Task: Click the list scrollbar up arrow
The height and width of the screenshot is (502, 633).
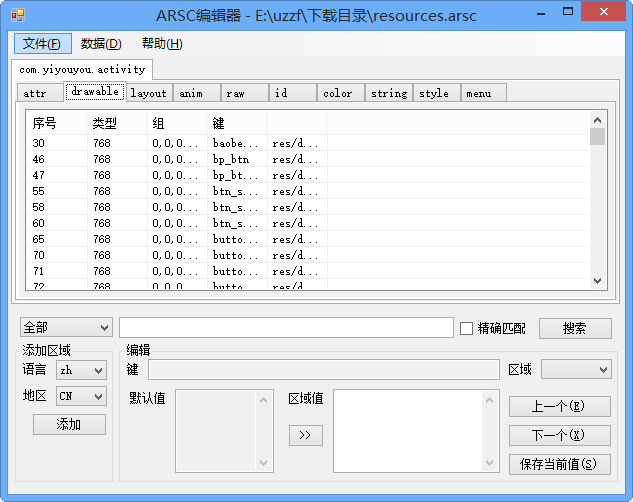Action: tap(597, 120)
